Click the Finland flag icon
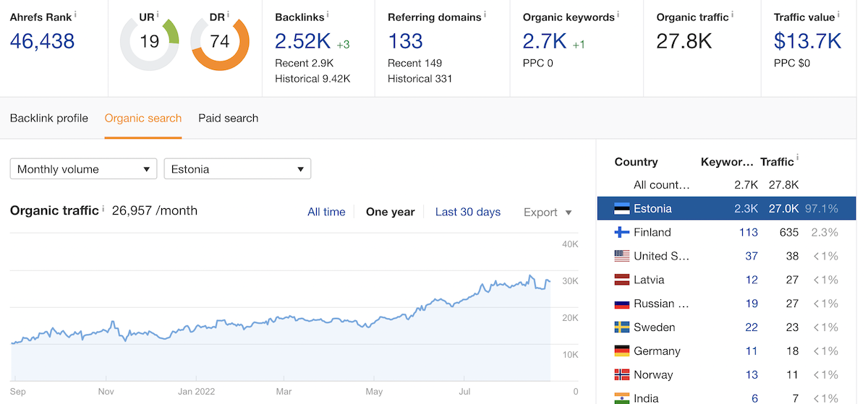868x404 pixels. click(621, 233)
